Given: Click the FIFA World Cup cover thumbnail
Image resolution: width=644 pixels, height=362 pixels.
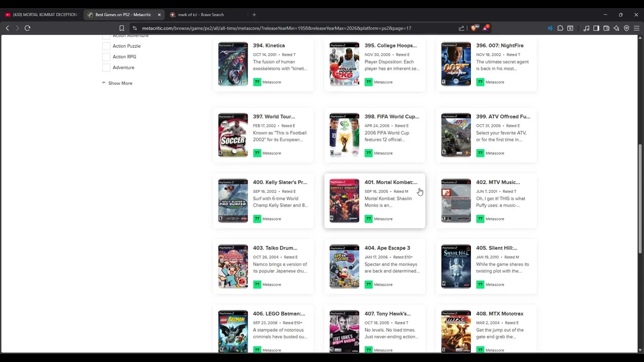Looking at the screenshot, I should [x=345, y=135].
